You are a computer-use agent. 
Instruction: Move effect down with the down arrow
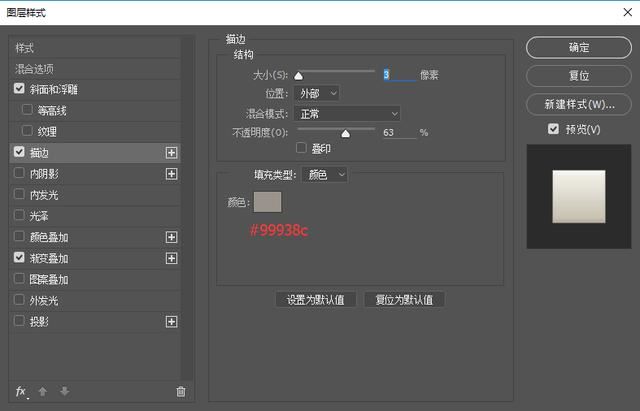pos(64,391)
